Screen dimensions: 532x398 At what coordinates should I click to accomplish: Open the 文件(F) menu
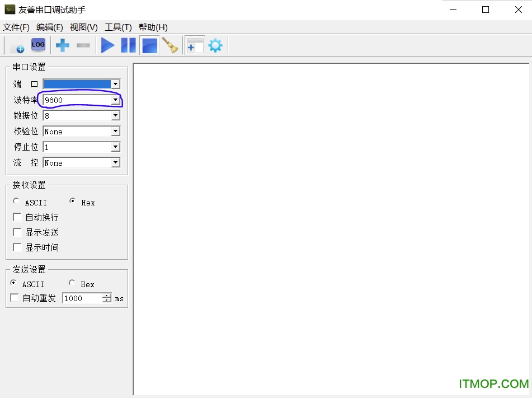16,27
